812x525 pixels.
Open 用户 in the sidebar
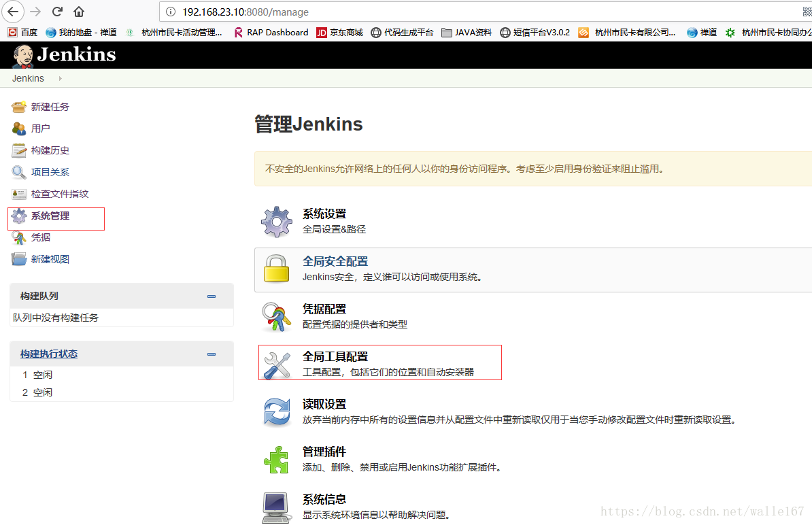(x=40, y=129)
